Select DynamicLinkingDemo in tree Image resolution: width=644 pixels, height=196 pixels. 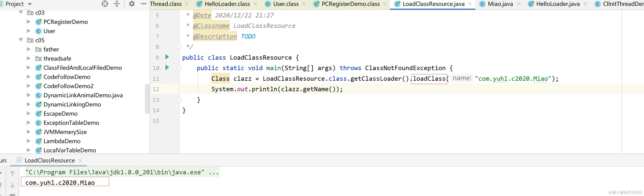(72, 105)
